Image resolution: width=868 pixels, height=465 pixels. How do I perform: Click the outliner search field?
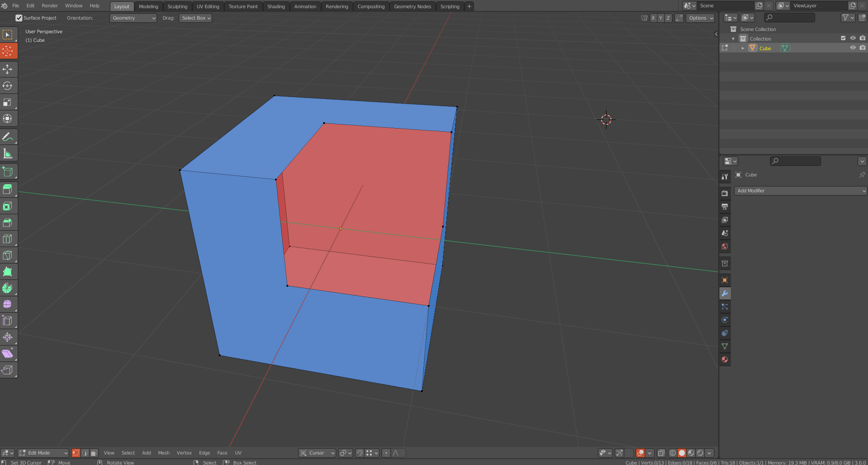click(x=790, y=18)
